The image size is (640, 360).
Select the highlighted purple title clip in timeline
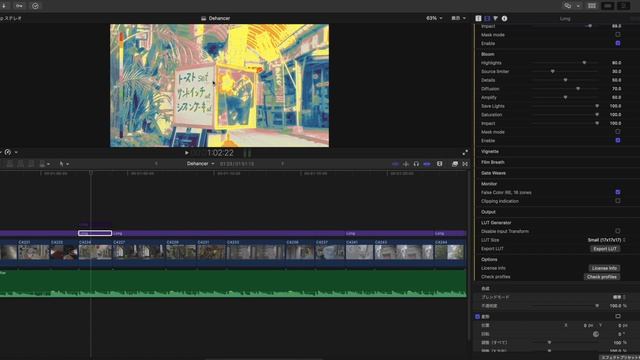coord(95,233)
